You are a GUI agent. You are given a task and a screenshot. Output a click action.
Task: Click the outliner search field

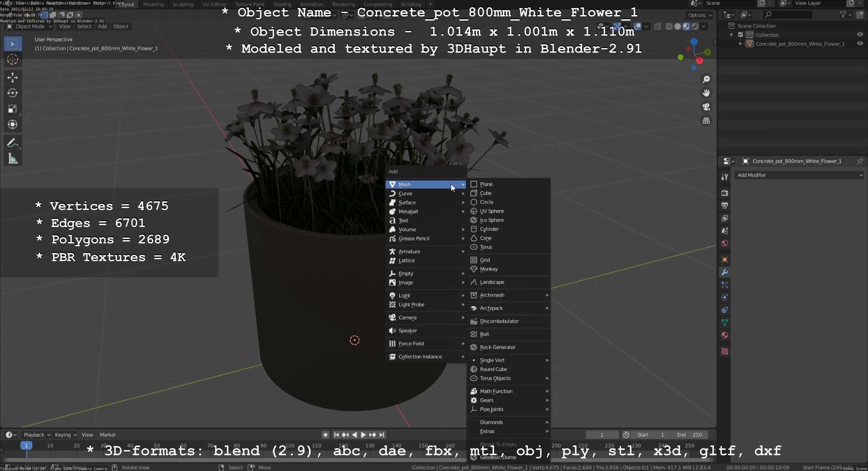pos(787,15)
